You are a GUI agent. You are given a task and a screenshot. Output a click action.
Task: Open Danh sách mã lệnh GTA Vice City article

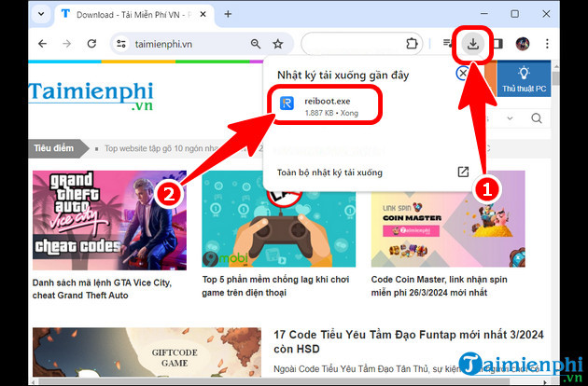click(x=102, y=289)
